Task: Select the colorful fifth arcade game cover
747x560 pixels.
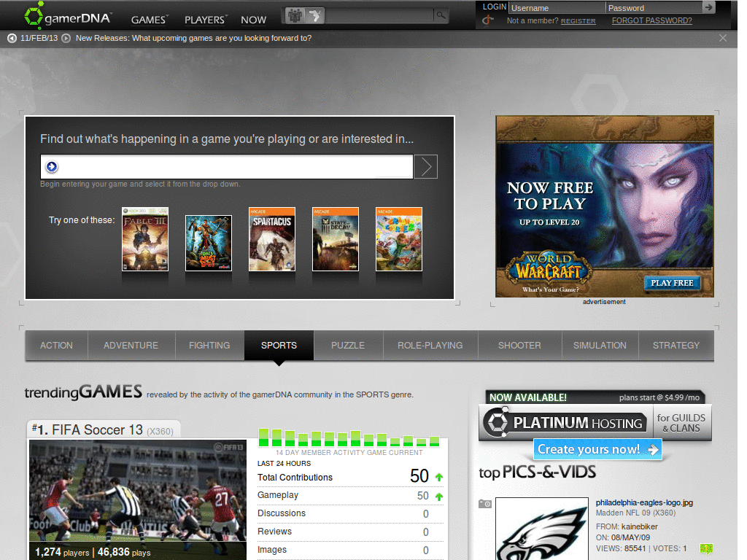Action: [399, 239]
